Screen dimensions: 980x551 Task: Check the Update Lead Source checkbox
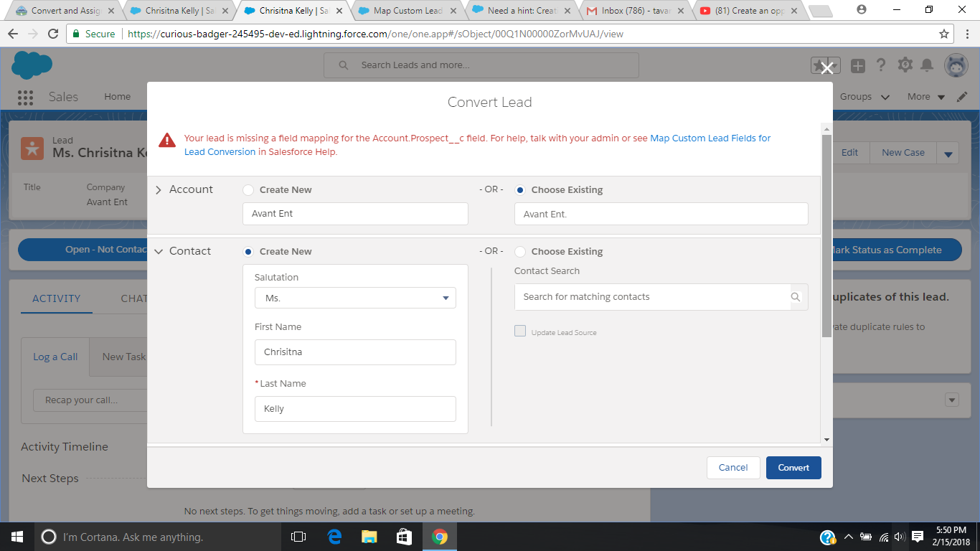pyautogui.click(x=520, y=331)
